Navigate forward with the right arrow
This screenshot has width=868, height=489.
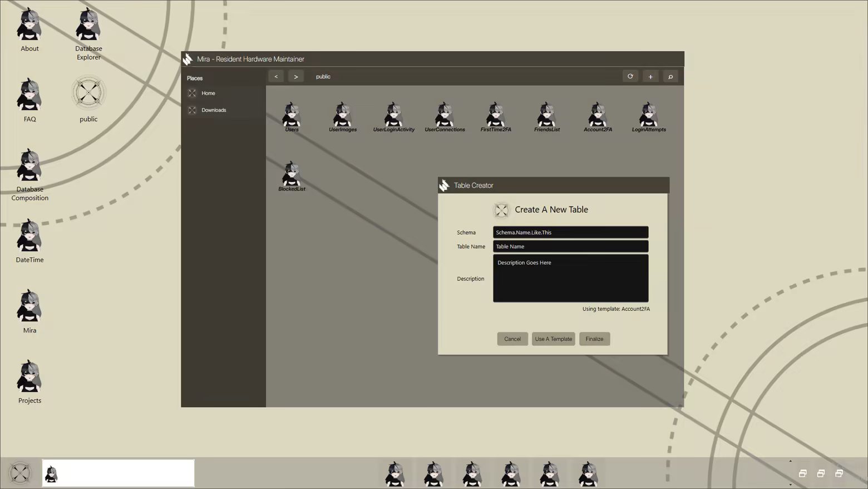click(x=296, y=76)
